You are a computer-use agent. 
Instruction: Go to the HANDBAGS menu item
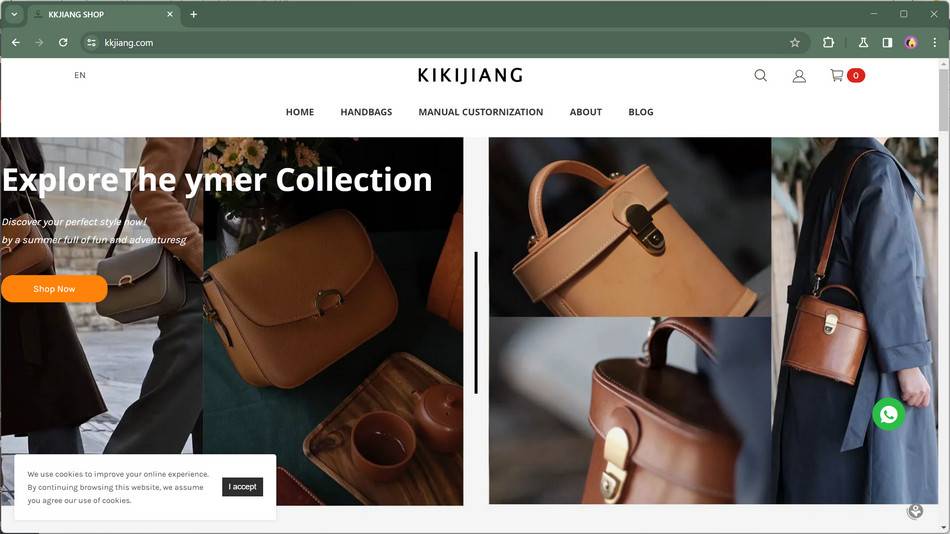point(366,112)
